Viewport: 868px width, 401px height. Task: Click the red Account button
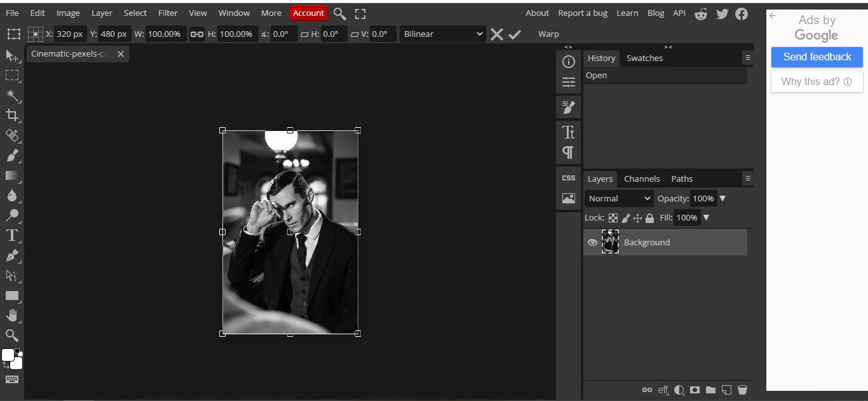tap(309, 13)
